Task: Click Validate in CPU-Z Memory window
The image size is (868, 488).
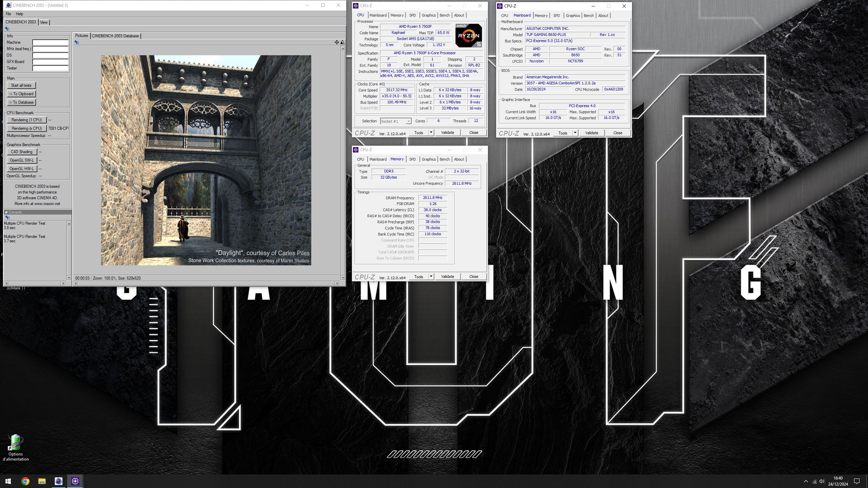Action: click(448, 277)
